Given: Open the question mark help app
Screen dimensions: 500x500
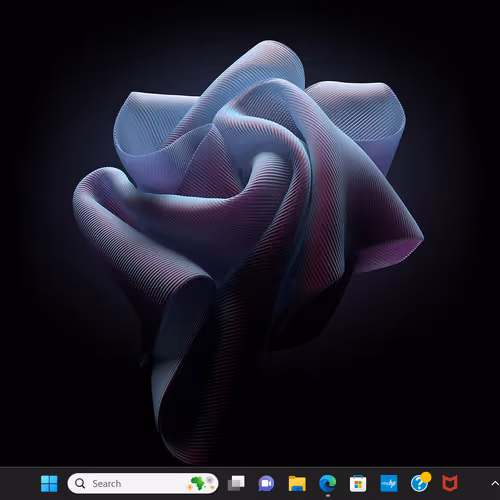Looking at the screenshot, I should 419,483.
